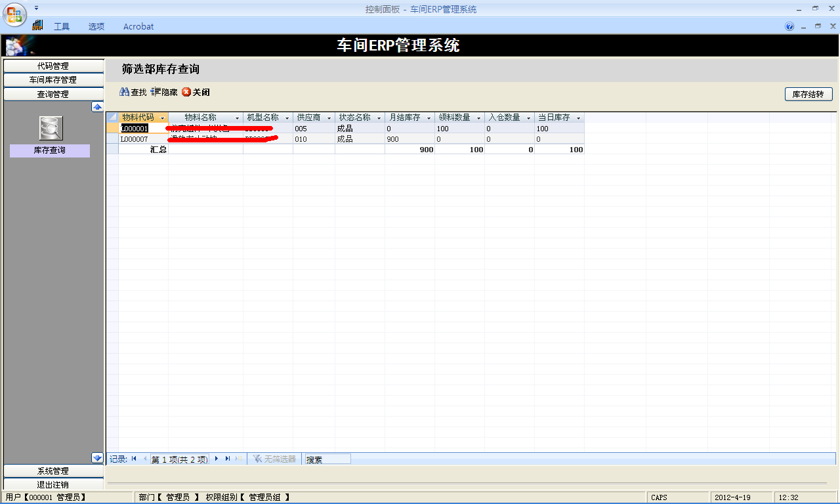Click the 库存查询 database icon
The image size is (840, 504).
[x=51, y=128]
